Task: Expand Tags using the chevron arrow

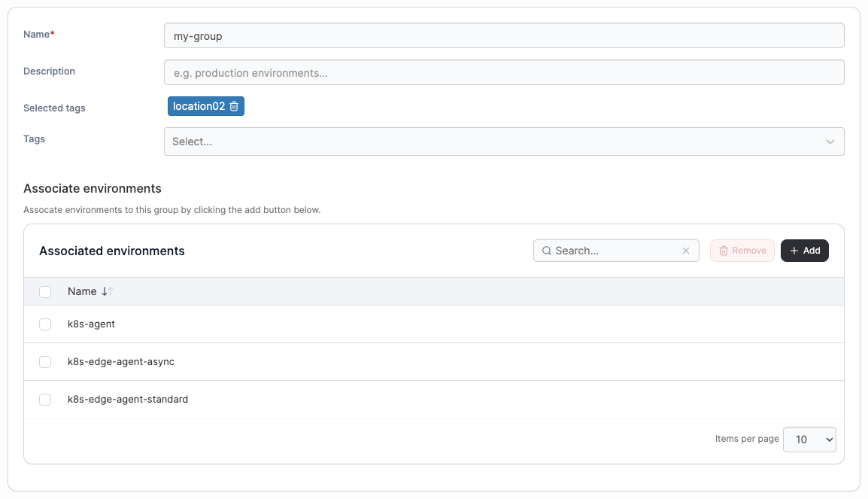Action: 830,141
